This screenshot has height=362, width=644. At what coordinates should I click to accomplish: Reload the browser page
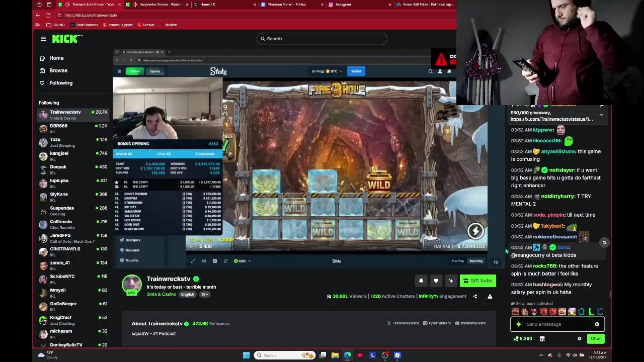click(x=48, y=15)
